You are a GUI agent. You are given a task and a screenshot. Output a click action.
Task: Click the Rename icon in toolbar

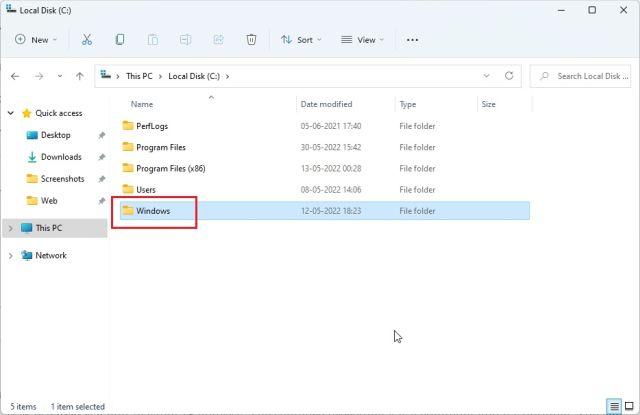(x=185, y=40)
